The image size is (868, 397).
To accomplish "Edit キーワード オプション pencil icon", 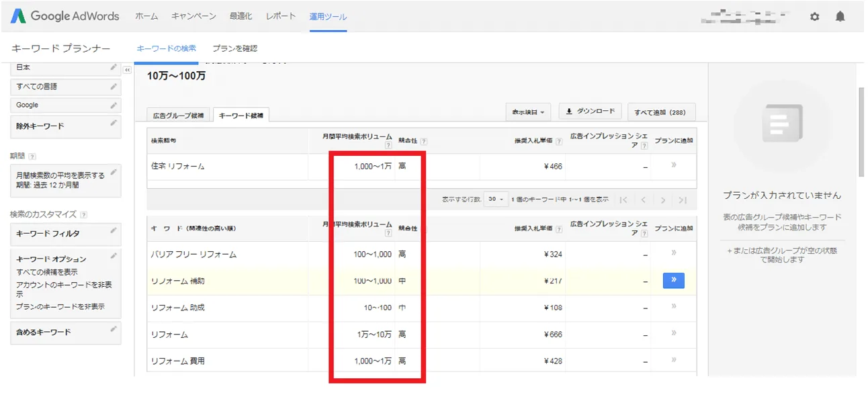I will pos(114,255).
